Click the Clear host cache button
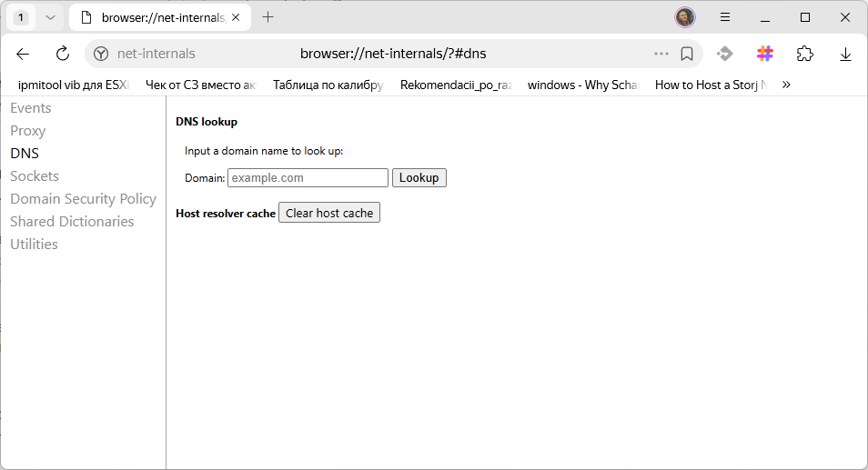The image size is (868, 470). [329, 213]
